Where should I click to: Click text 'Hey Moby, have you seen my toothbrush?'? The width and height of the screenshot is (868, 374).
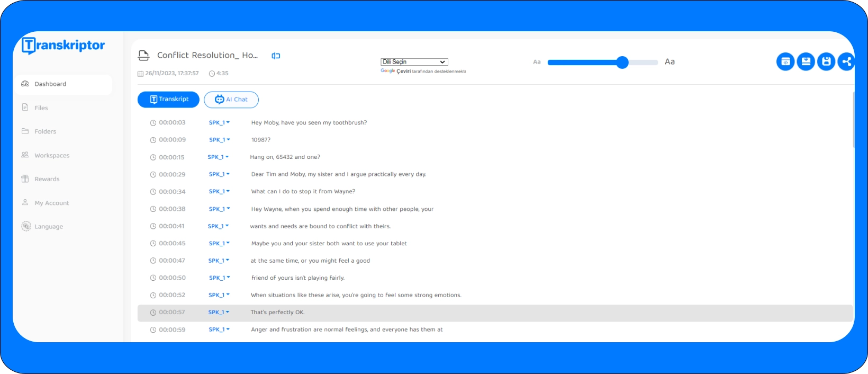pos(309,122)
